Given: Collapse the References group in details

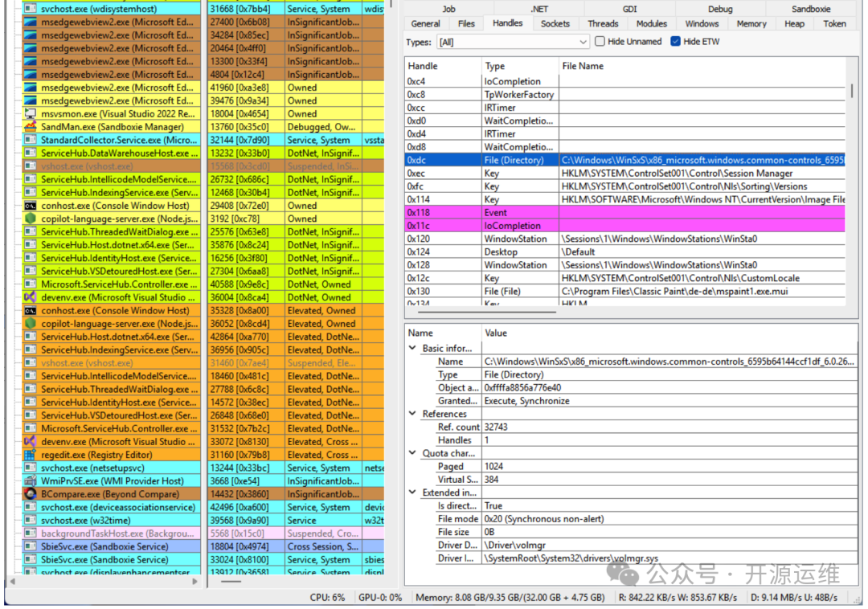Looking at the screenshot, I should [413, 415].
